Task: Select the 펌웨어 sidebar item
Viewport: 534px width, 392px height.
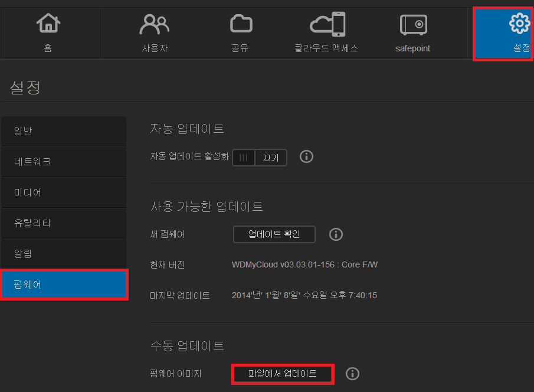Action: (x=64, y=285)
